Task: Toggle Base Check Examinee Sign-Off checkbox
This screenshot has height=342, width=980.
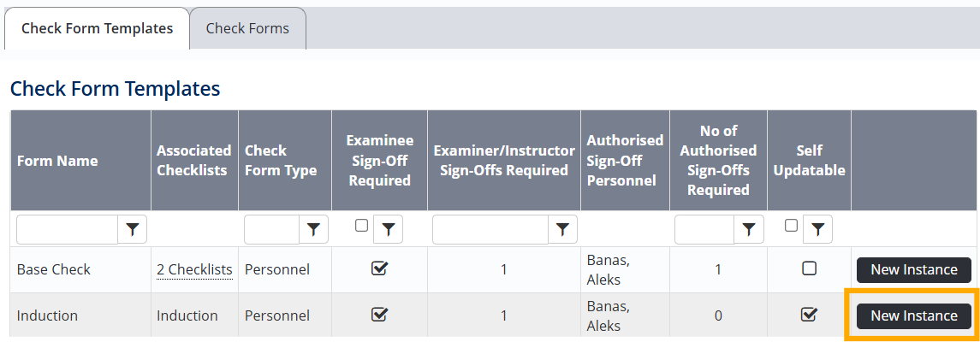Action: coord(379,268)
